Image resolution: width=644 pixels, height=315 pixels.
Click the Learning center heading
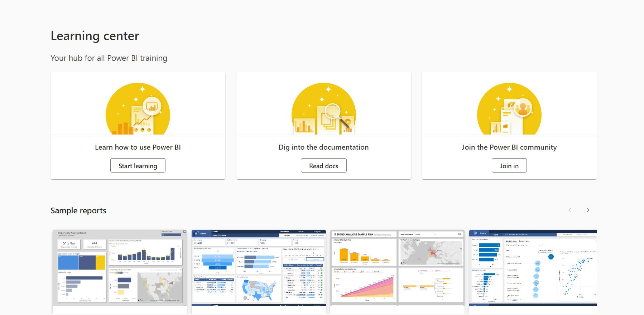[95, 36]
